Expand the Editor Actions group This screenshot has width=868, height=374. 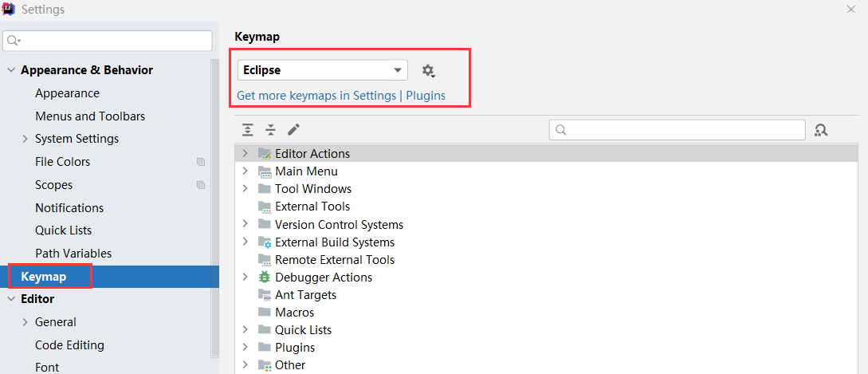coord(245,153)
